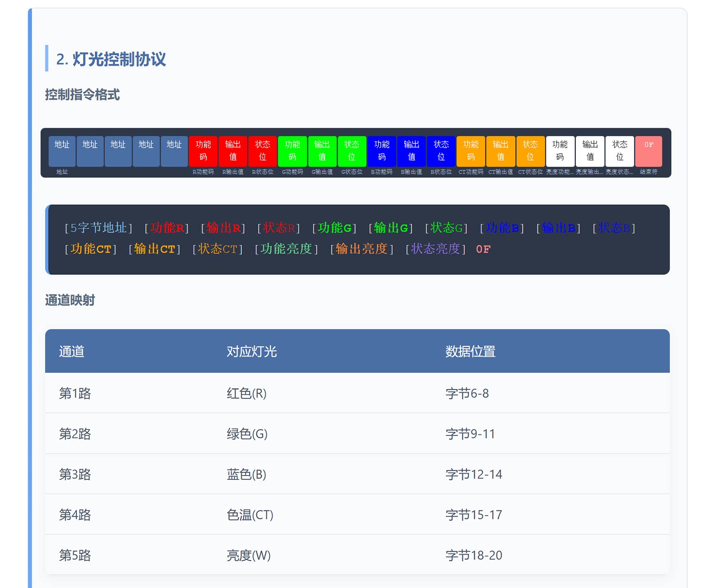
Task: Click the small 结束符 label
Action: [x=649, y=172]
